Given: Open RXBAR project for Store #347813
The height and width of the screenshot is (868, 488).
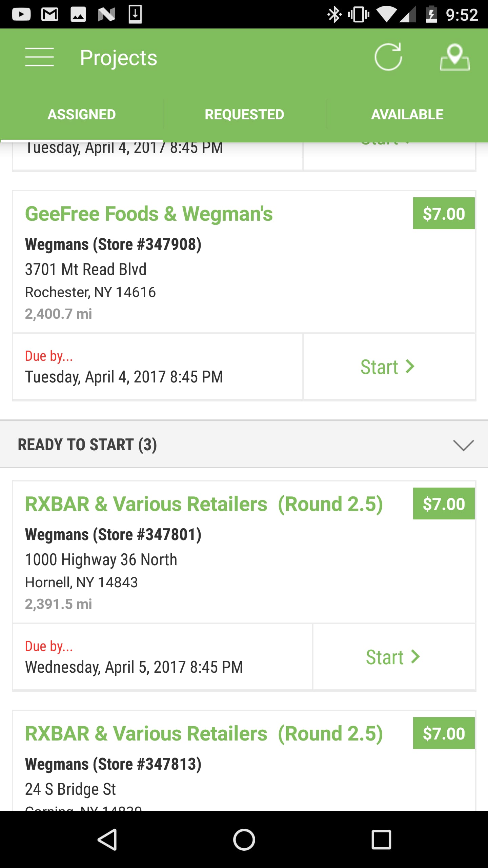Looking at the screenshot, I should point(204,734).
